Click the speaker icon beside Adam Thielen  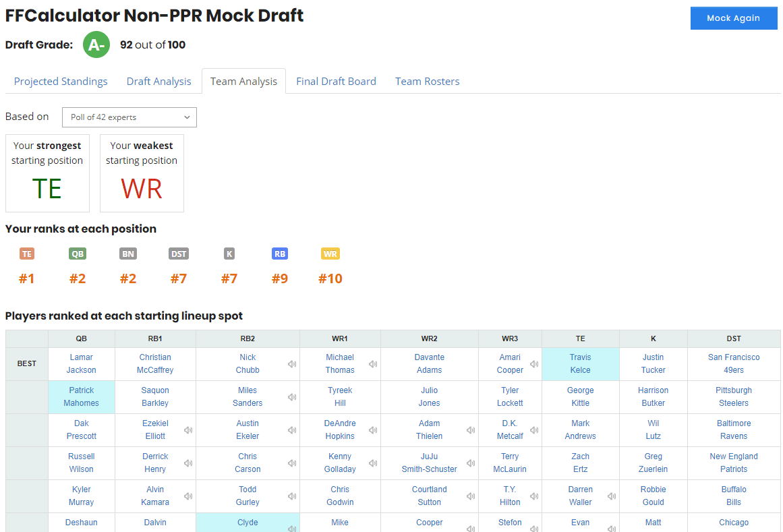coord(471,430)
